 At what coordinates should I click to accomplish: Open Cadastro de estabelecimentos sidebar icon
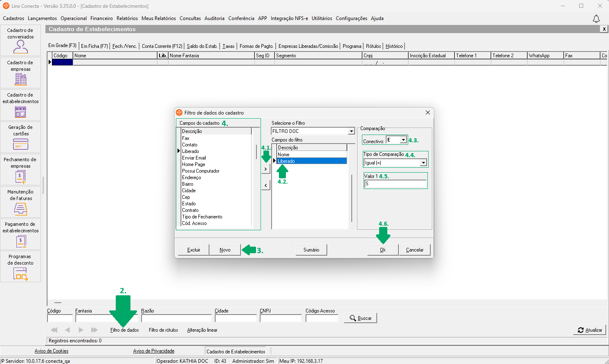20,105
